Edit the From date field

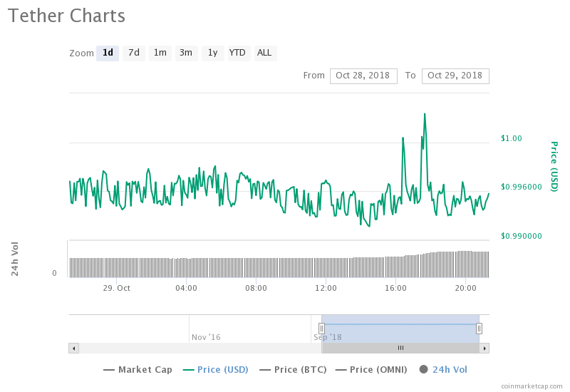click(x=363, y=76)
